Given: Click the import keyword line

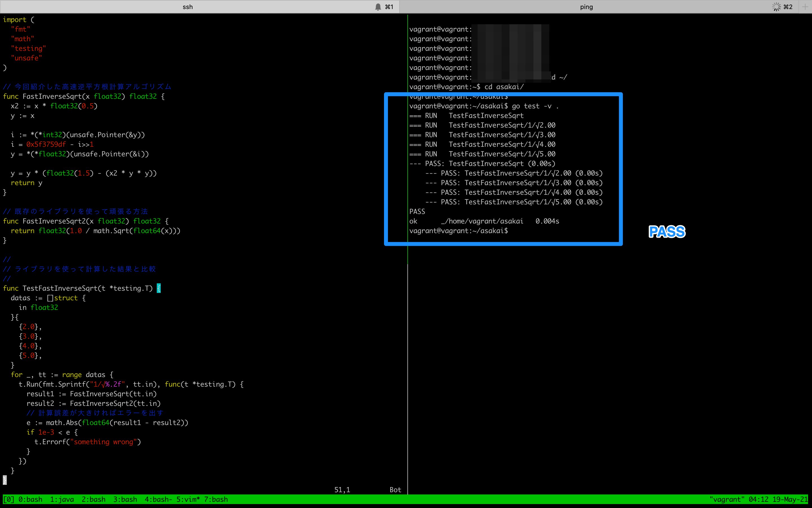Looking at the screenshot, I should tap(18, 20).
